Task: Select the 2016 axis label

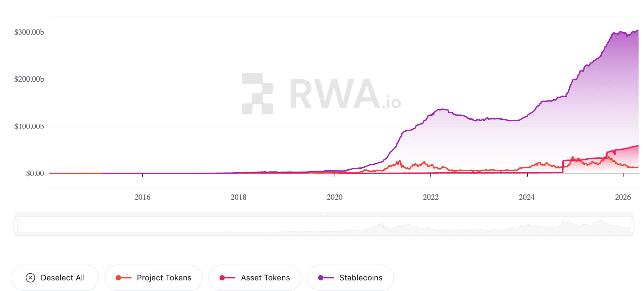Action: click(142, 197)
